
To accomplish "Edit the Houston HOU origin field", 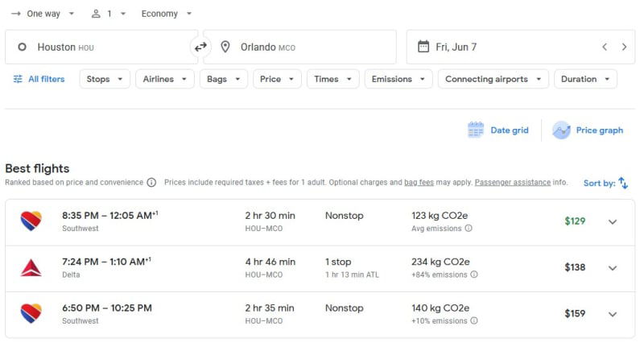I will (101, 47).
